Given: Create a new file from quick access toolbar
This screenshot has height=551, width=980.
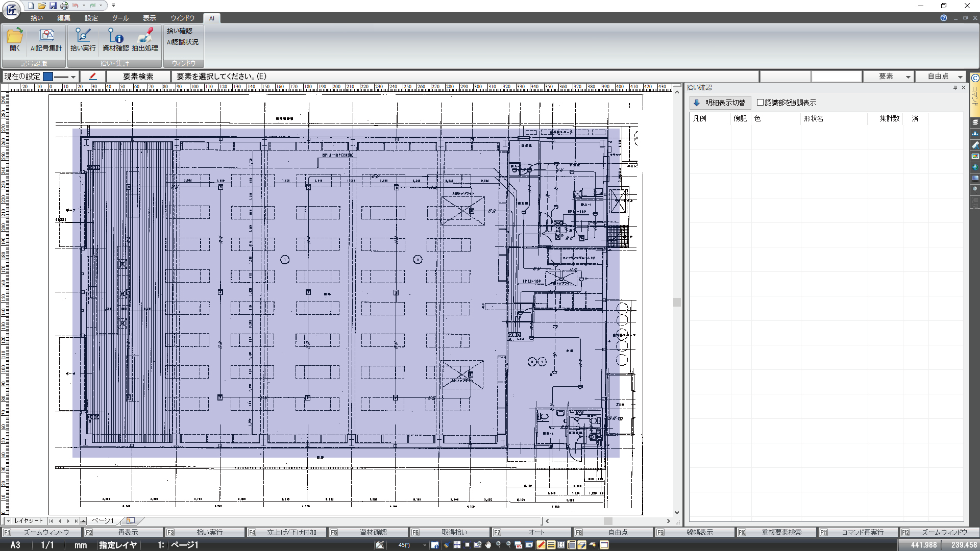Looking at the screenshot, I should point(31,6).
